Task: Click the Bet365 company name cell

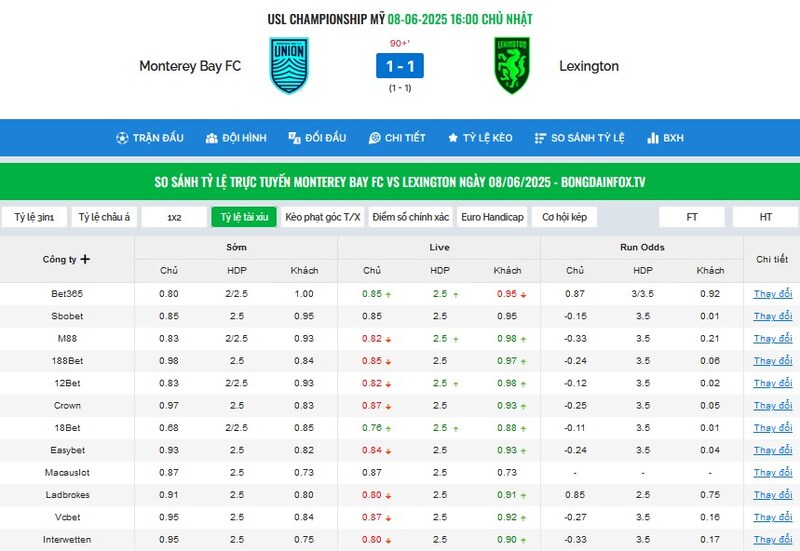Action: [x=67, y=294]
